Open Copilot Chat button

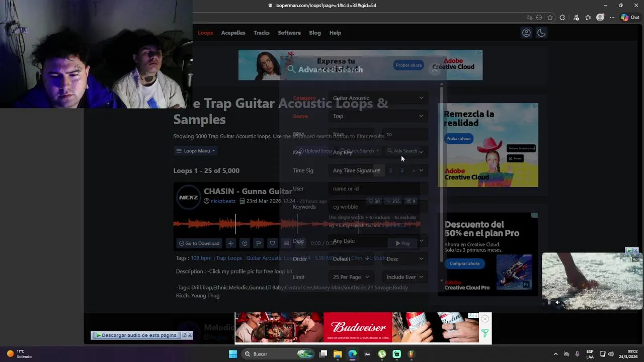(x=630, y=18)
